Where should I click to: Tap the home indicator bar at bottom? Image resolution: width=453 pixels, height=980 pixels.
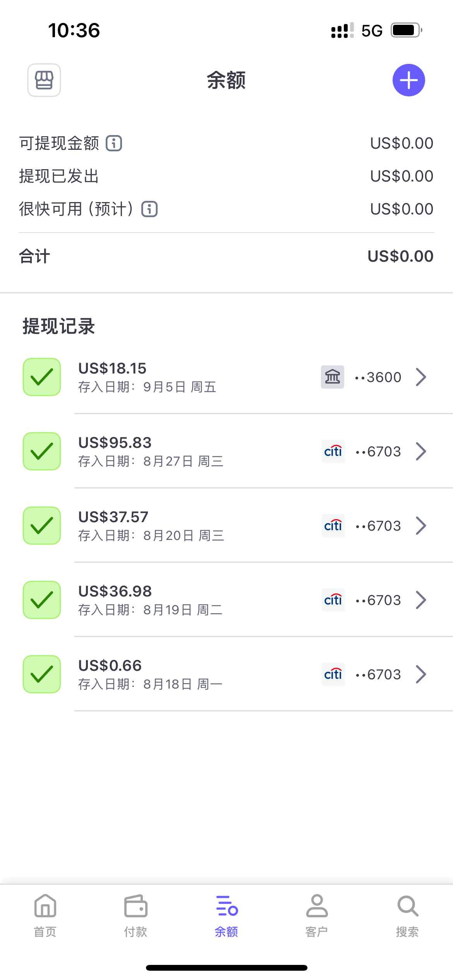click(x=226, y=968)
